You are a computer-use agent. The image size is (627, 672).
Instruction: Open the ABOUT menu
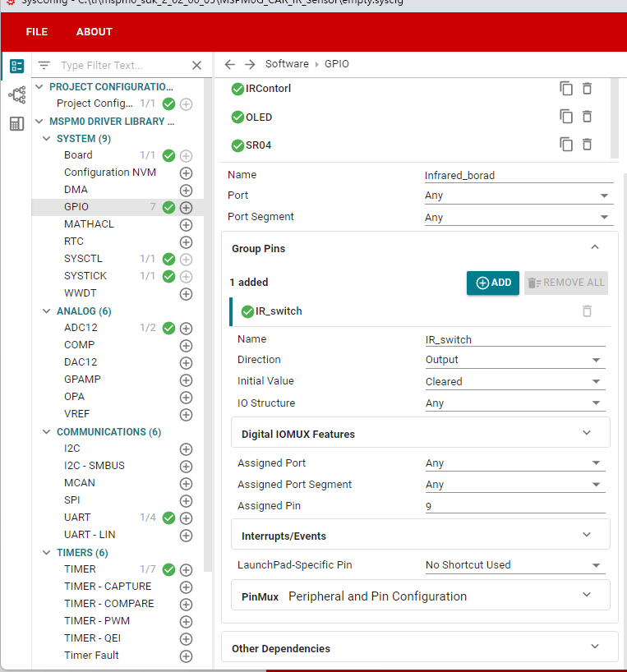tap(95, 32)
